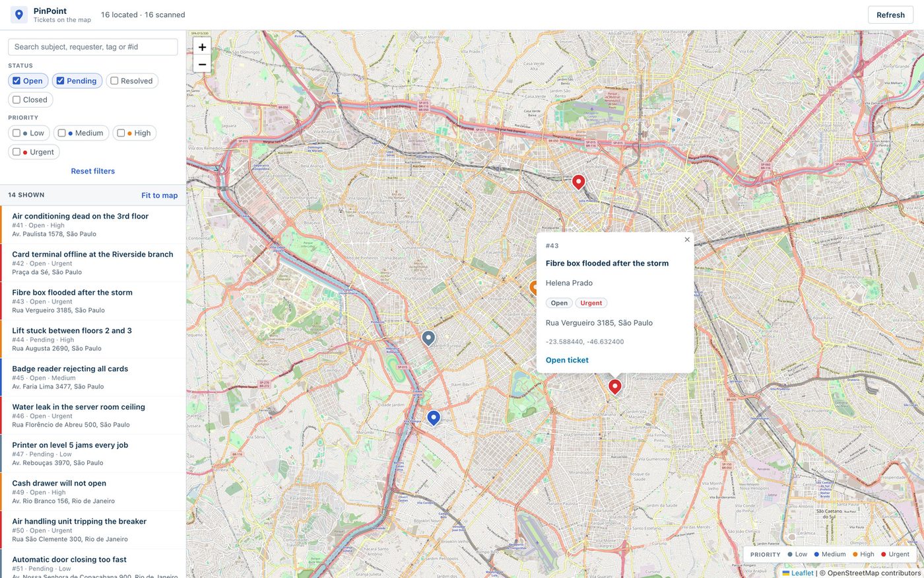Reset all filters

93,171
